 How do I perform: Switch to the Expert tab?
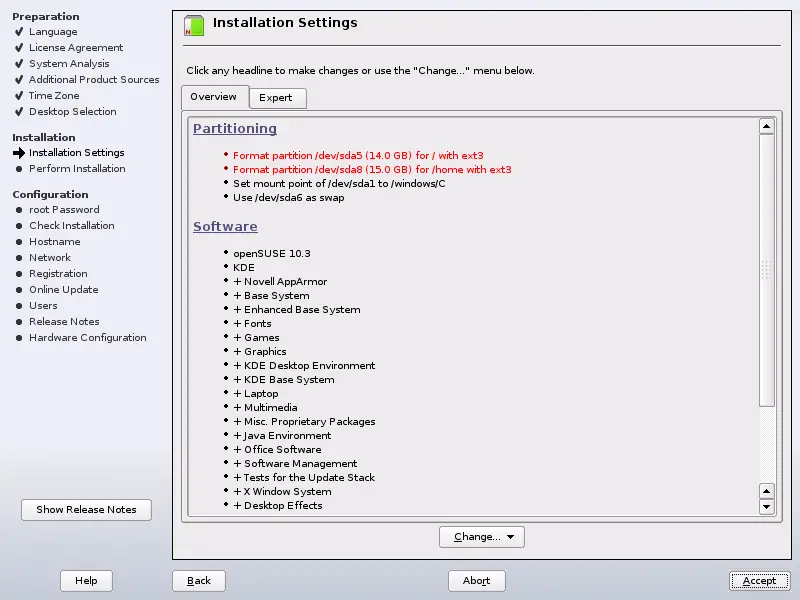point(276,98)
